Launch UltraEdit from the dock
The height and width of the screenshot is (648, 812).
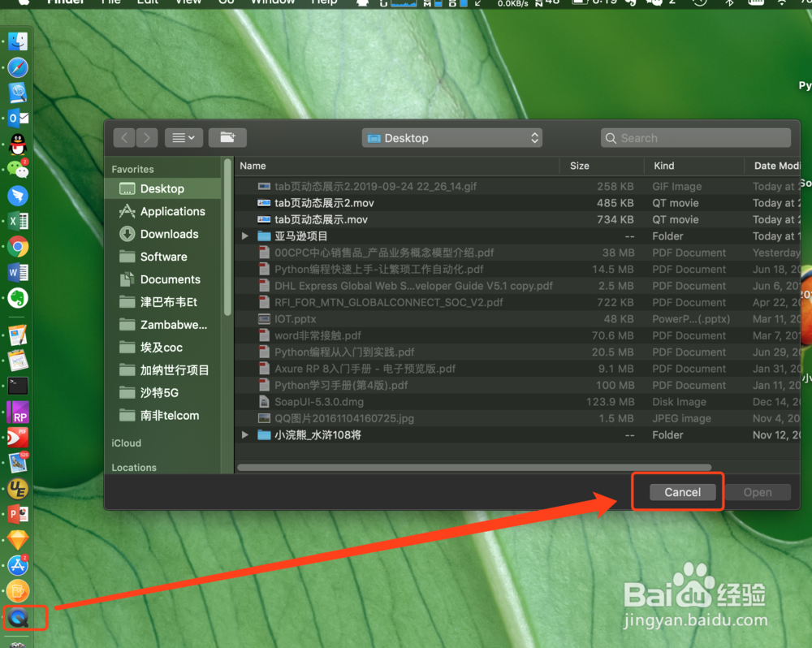click(x=18, y=489)
